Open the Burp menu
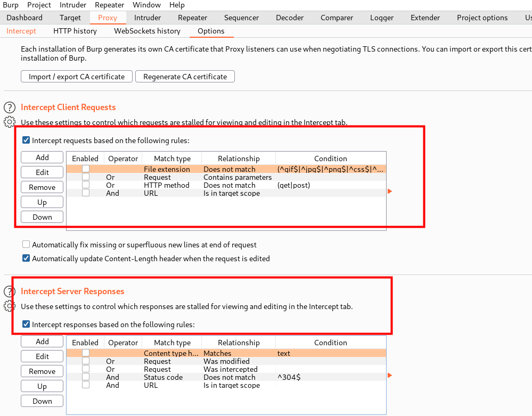Screen dimensions: 532x416 11,5
